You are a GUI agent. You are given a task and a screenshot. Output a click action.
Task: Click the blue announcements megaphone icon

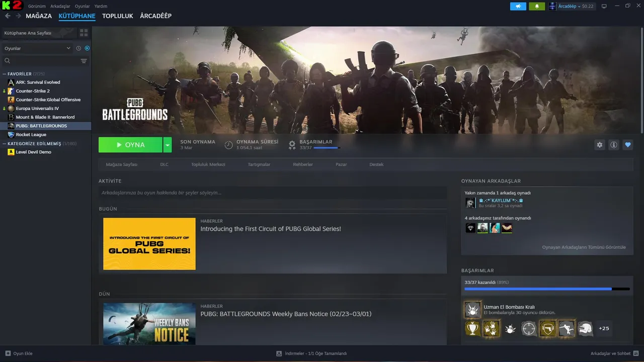(518, 6)
